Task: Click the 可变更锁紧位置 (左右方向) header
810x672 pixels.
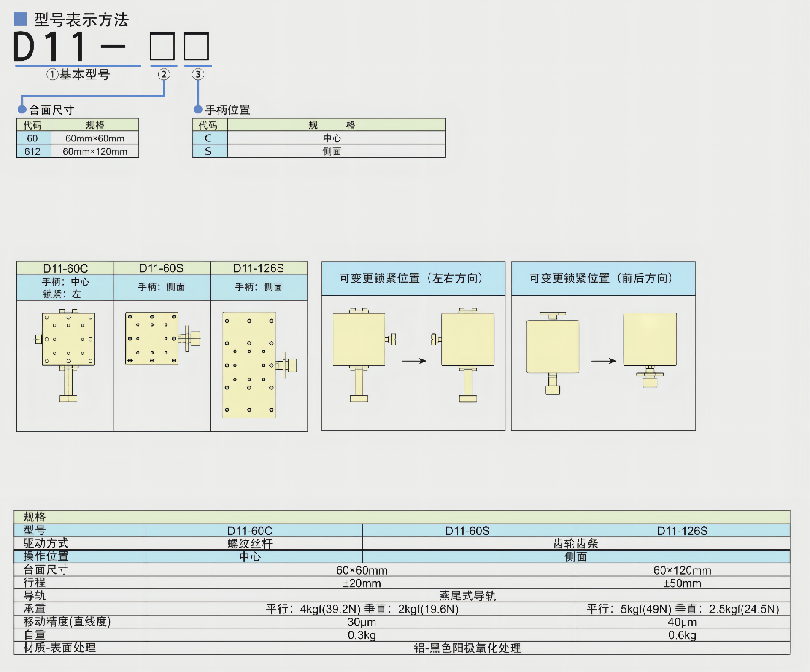Action: [413, 278]
